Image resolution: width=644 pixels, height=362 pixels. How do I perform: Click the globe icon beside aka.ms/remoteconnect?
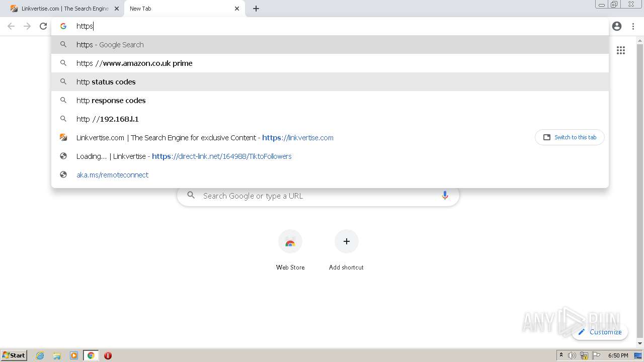[63, 174]
